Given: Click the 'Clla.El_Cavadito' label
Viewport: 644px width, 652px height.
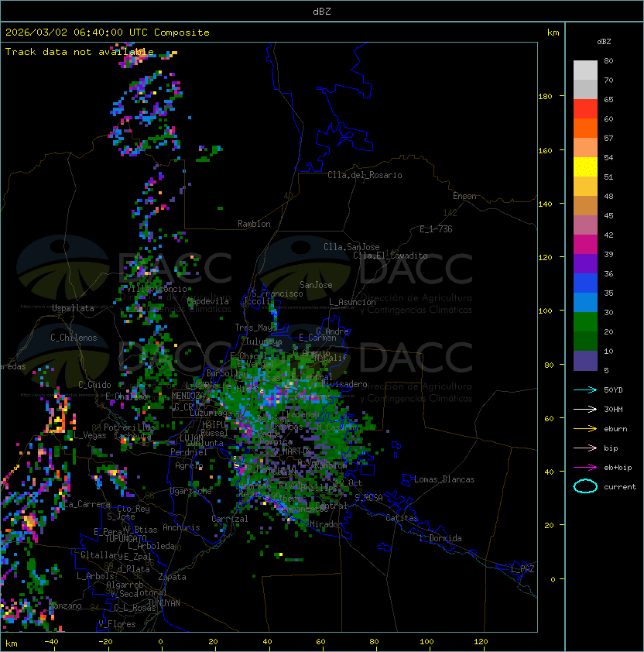Looking at the screenshot, I should 390,256.
